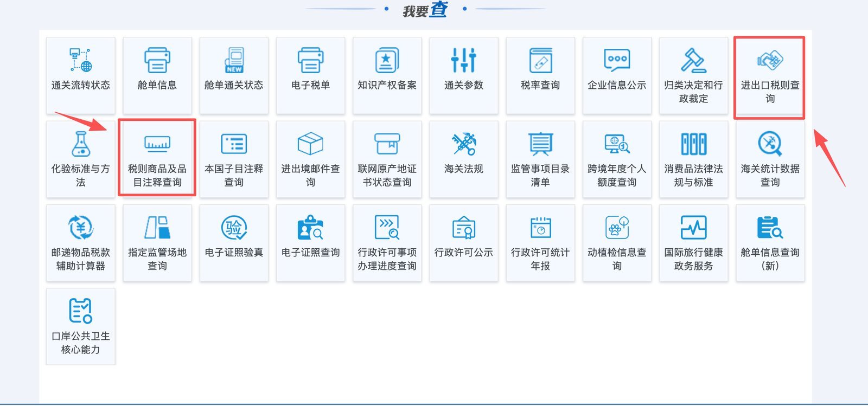Screen dimensions: 868x406
Task: Open the 监管事项目录清单 board icon
Action: (540, 144)
